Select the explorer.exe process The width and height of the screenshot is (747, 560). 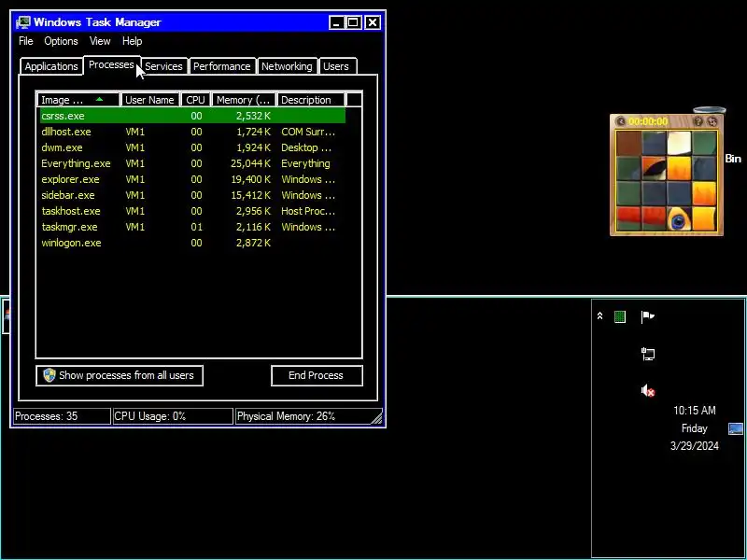click(192, 179)
